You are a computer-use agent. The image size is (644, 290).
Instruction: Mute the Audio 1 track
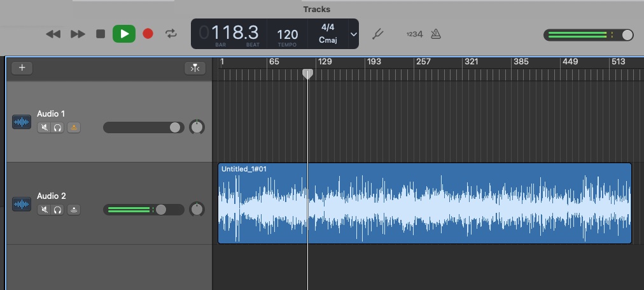[44, 127]
